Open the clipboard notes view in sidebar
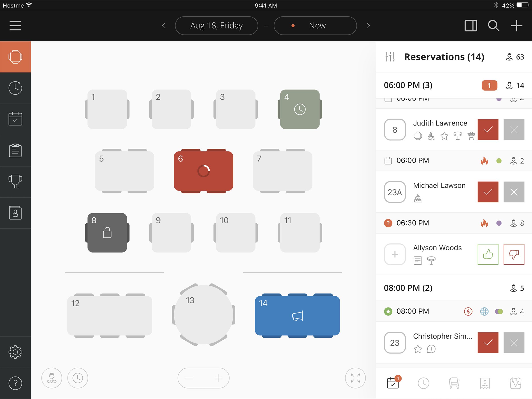This screenshot has width=532, height=399. pos(15,150)
